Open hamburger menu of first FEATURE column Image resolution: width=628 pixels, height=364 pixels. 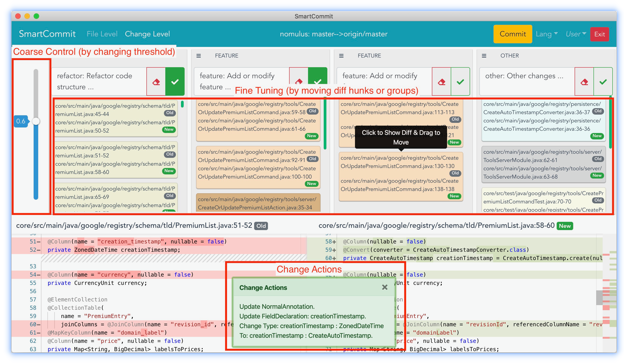[x=199, y=56]
